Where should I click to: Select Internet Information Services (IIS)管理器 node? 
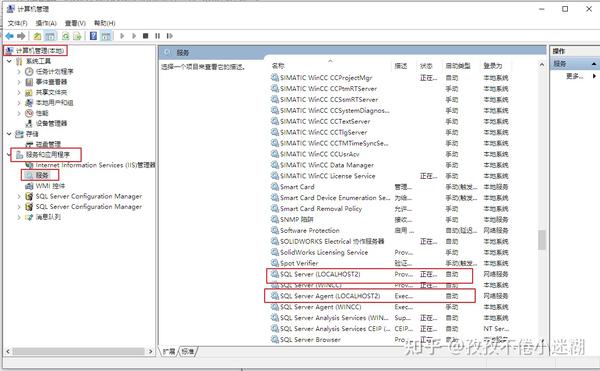95,165
